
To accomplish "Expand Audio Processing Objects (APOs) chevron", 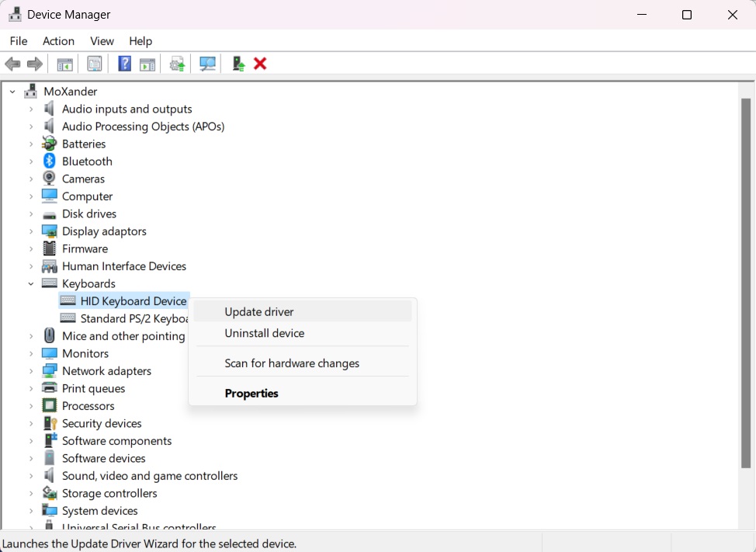I will click(x=31, y=127).
